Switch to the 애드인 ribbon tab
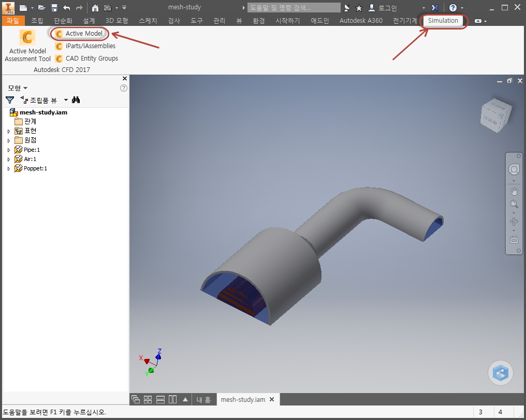 click(x=320, y=21)
